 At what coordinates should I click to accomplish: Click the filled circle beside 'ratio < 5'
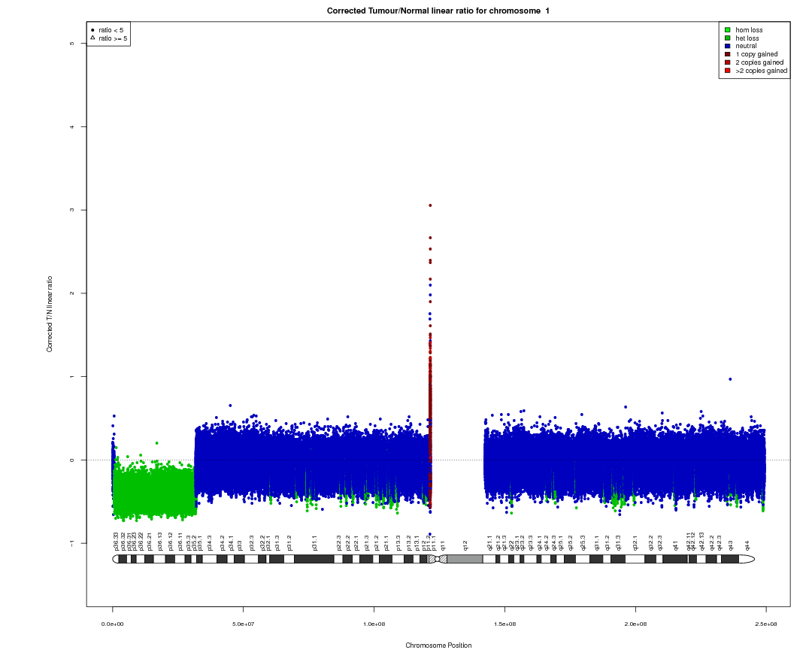[x=92, y=30]
